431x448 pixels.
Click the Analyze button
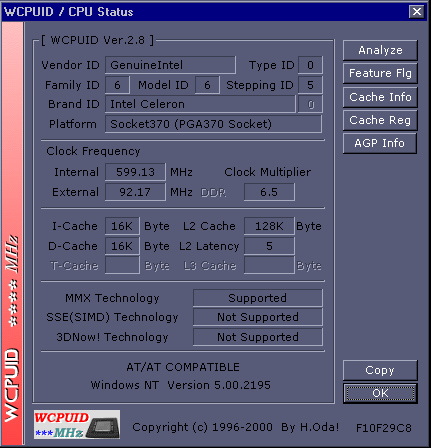(380, 50)
